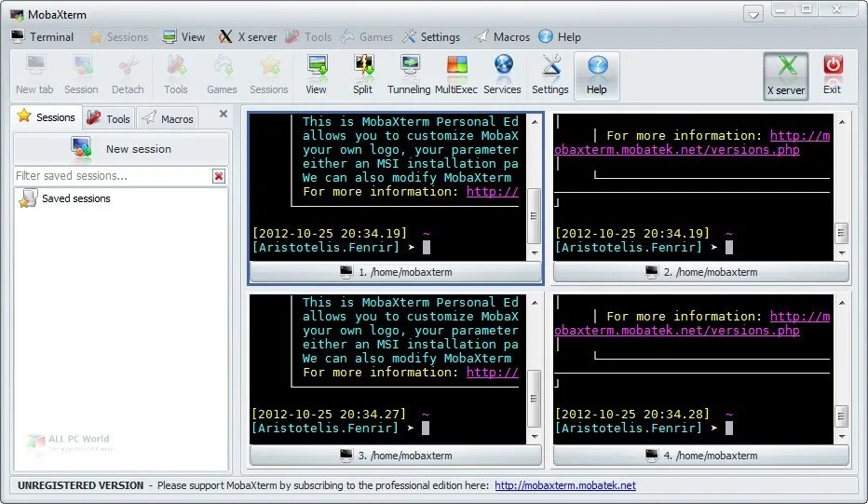
Task: Switch to the Sessions sidebar tab
Action: tap(47, 117)
